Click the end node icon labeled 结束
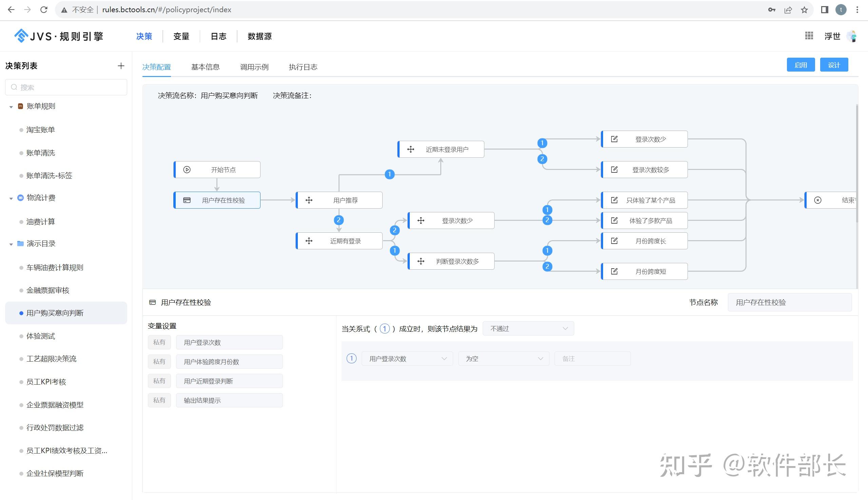 tap(818, 200)
